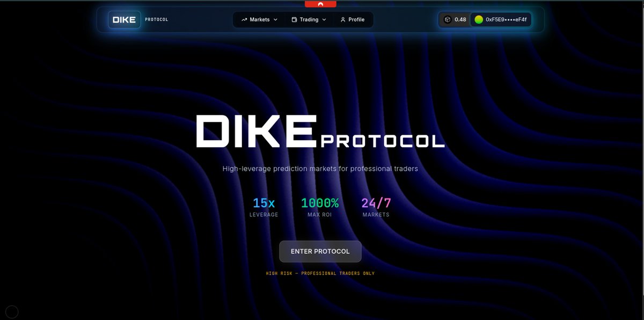Click the 15x leverage stat
This screenshot has height=320, width=644.
click(264, 207)
